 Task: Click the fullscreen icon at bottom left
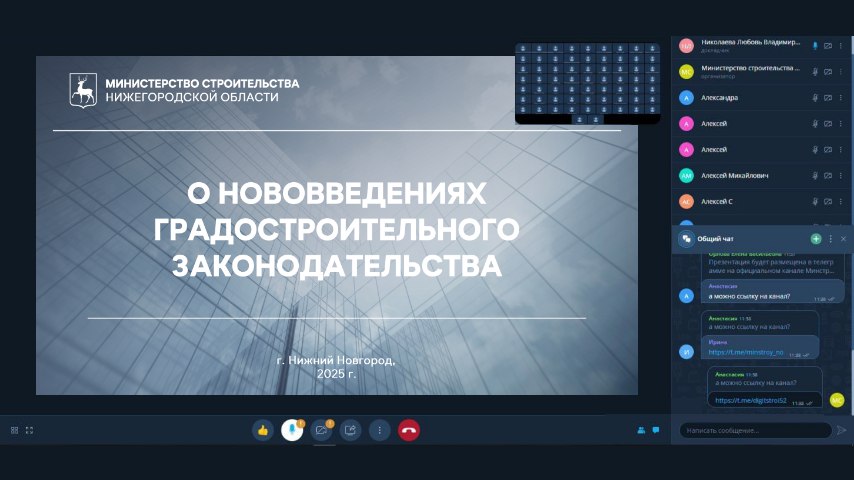coord(29,430)
